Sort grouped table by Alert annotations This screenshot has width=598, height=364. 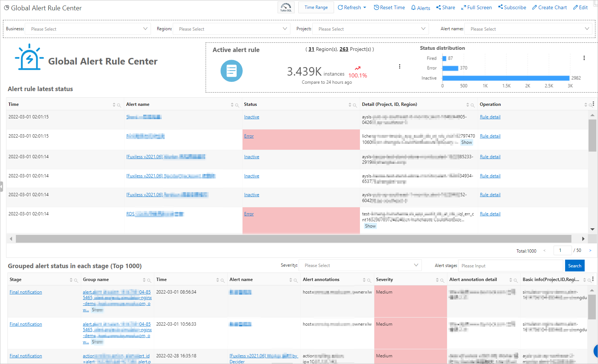tap(364, 280)
